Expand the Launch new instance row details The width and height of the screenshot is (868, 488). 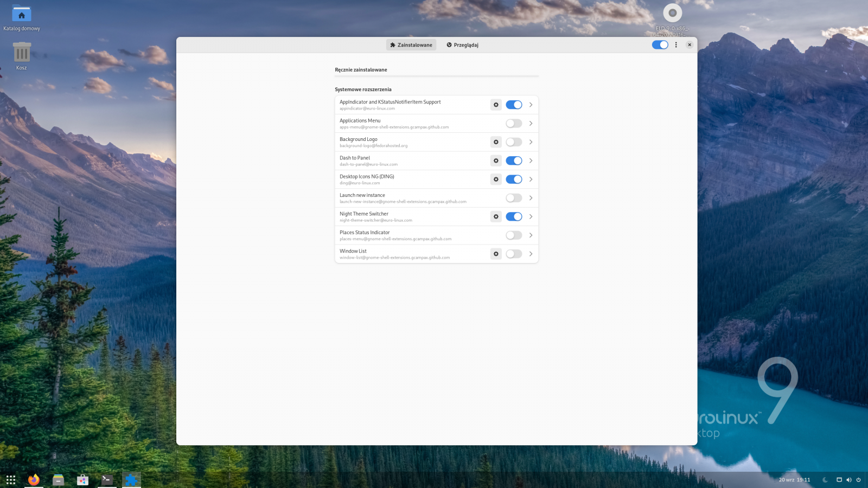click(531, 198)
